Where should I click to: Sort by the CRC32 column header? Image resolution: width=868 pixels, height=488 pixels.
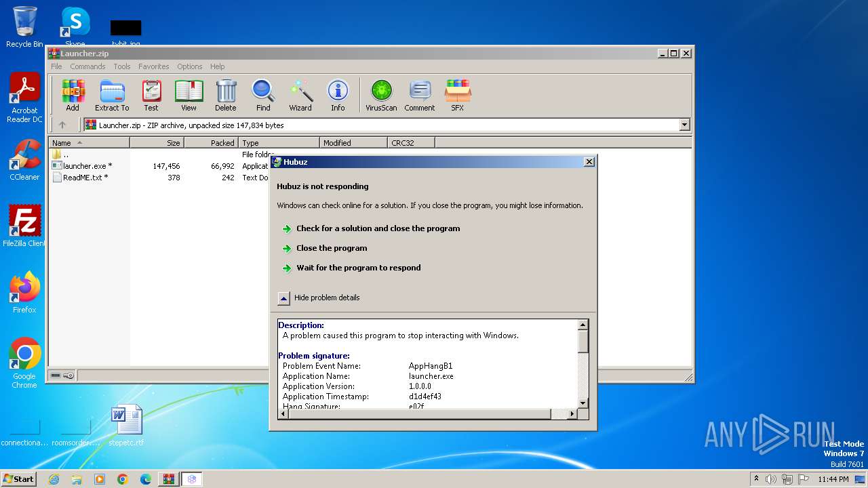411,142
